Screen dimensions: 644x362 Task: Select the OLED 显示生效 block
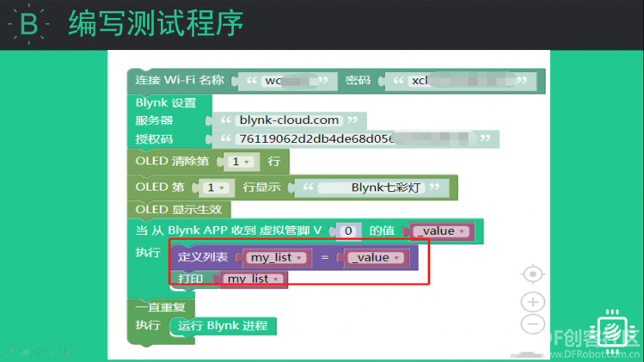pos(179,210)
